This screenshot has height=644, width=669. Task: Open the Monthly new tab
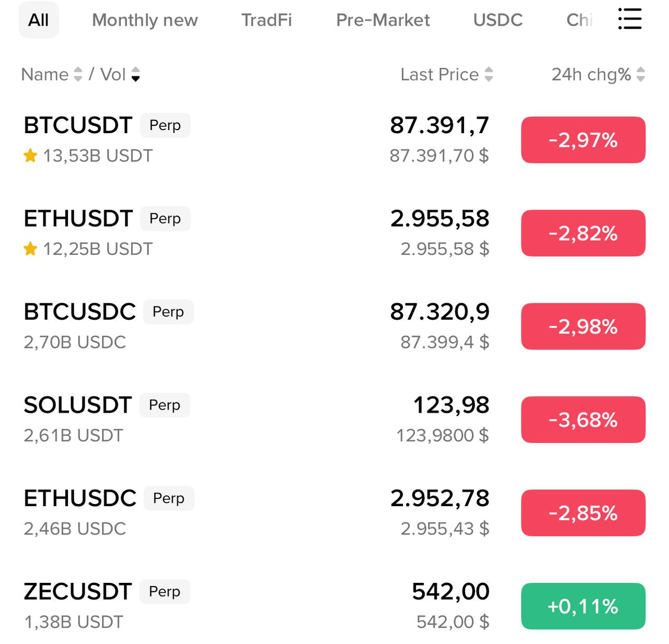pos(145,20)
